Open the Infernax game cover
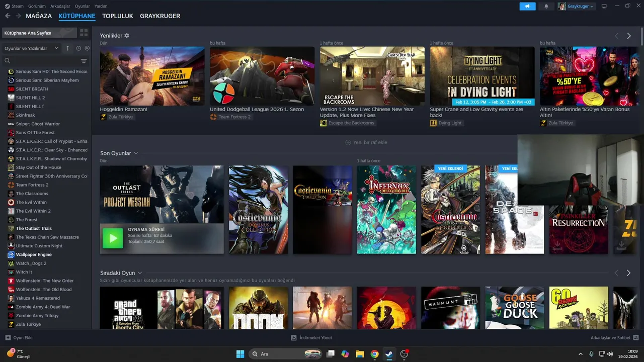The height and width of the screenshot is (362, 644). point(386,210)
